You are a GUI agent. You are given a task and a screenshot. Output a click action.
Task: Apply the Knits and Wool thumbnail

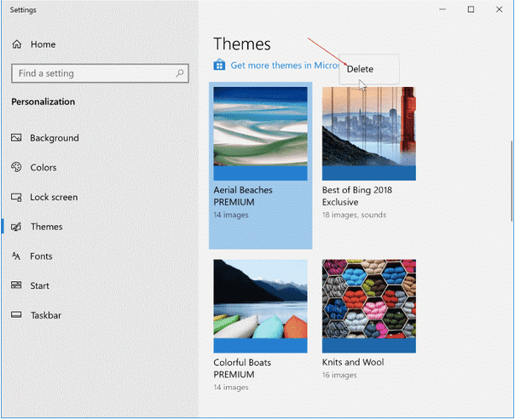tap(369, 306)
